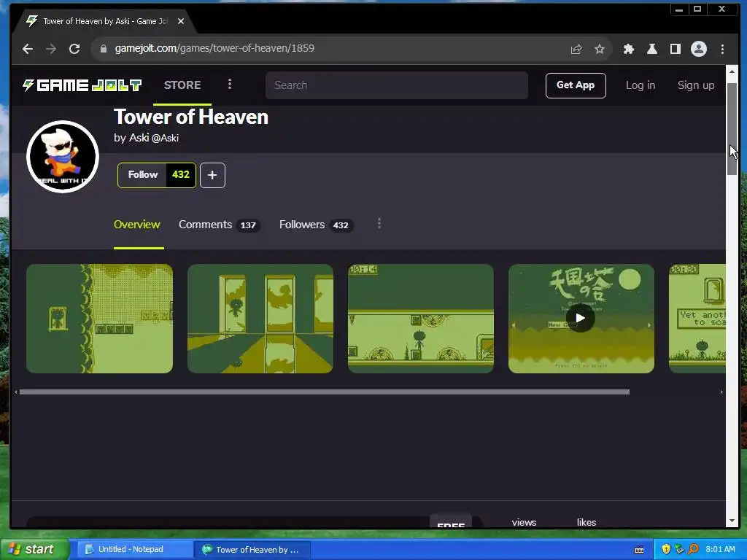Click the share page icon in address bar

[x=576, y=49]
